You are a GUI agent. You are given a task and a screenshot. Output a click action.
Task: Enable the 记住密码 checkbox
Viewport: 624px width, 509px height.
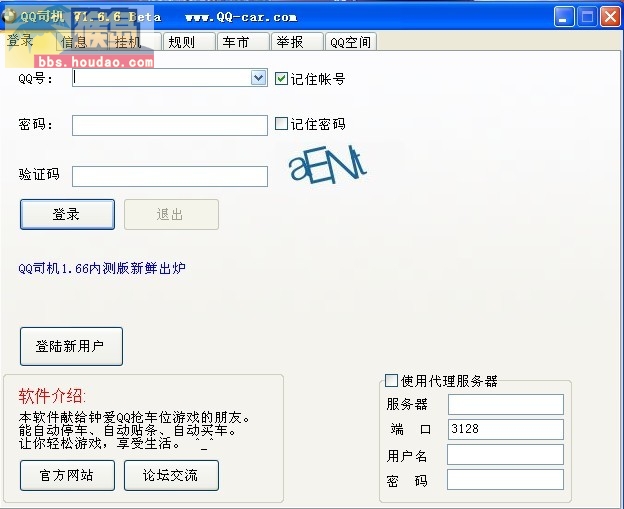pos(281,123)
